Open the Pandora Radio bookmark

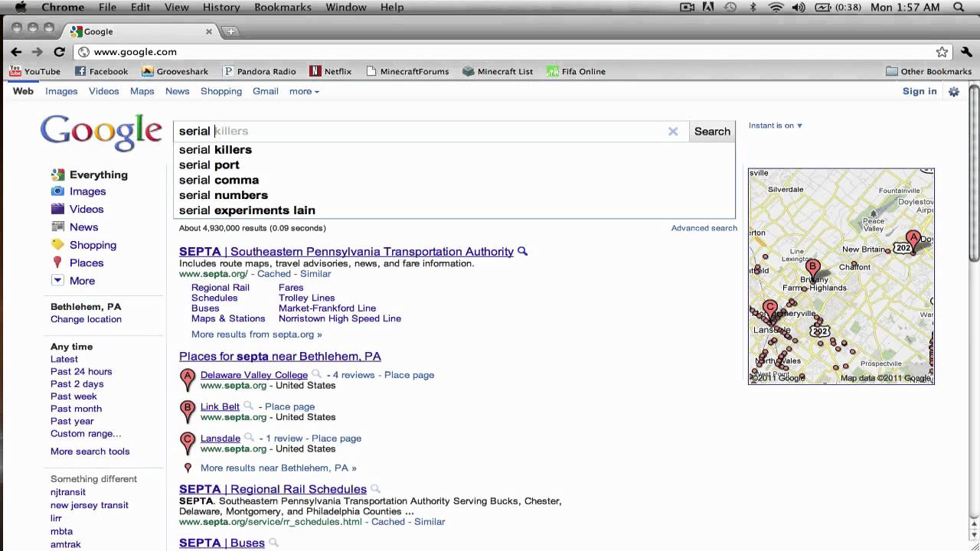pos(259,71)
